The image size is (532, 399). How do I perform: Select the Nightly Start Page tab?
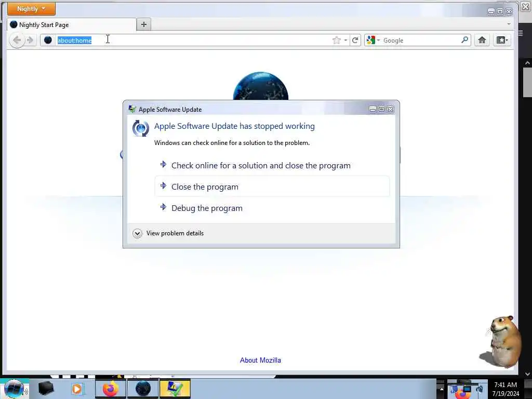click(x=71, y=25)
